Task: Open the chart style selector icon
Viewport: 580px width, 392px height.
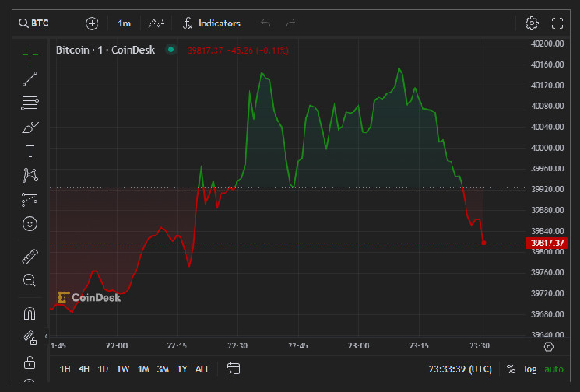Action: (156, 23)
